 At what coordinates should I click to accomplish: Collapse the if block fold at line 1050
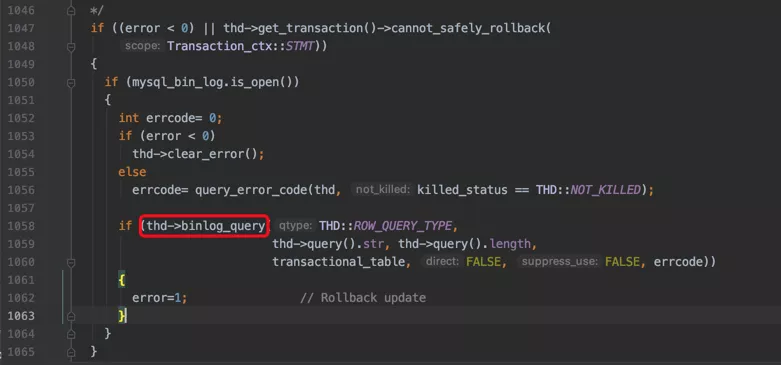click(71, 82)
